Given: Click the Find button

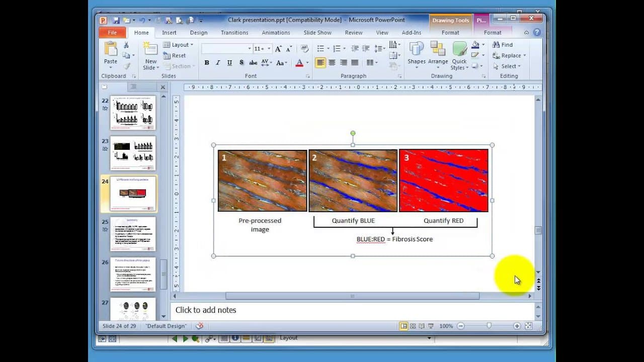Looking at the screenshot, I should (502, 45).
